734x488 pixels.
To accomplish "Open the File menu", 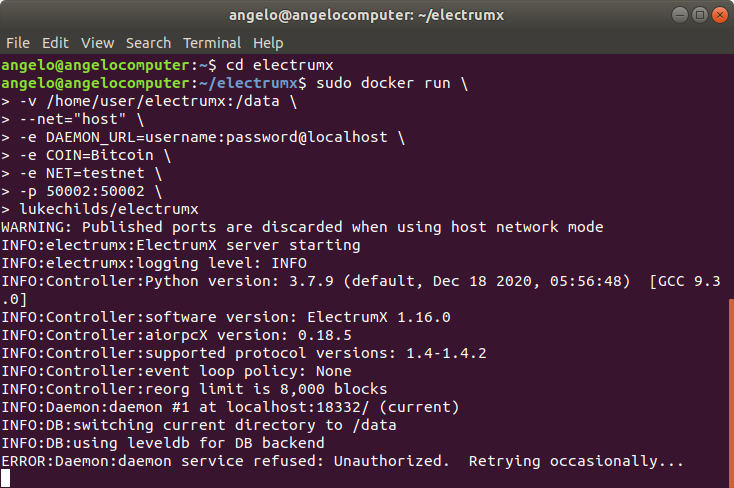I will 18,43.
